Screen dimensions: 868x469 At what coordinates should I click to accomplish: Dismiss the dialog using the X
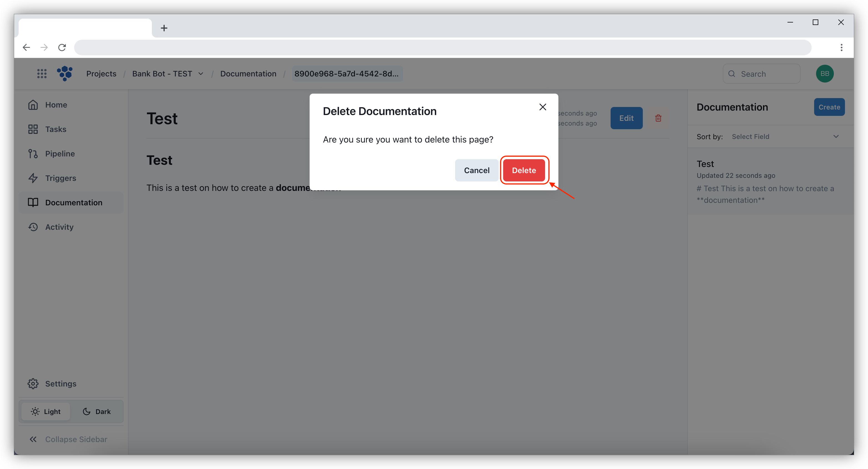[543, 107]
